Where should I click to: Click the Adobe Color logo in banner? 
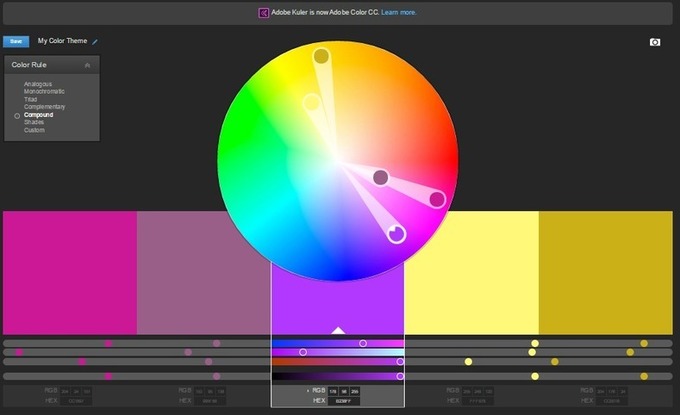(264, 13)
